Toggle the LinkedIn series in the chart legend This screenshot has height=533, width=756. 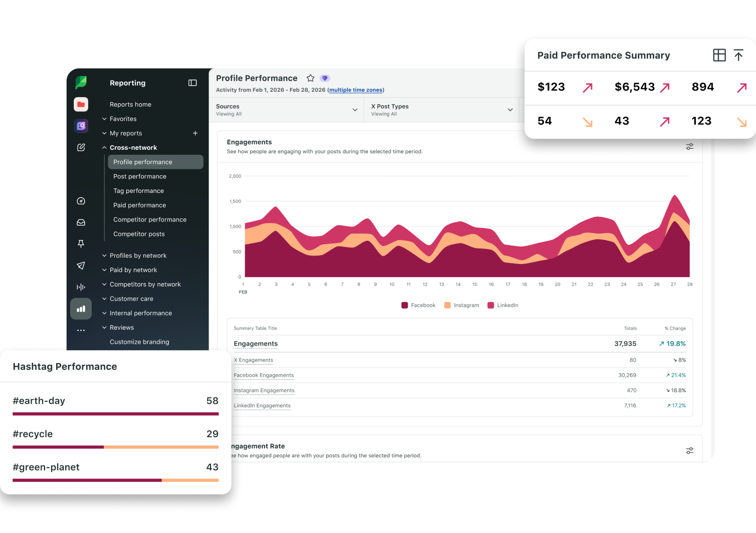[503, 305]
